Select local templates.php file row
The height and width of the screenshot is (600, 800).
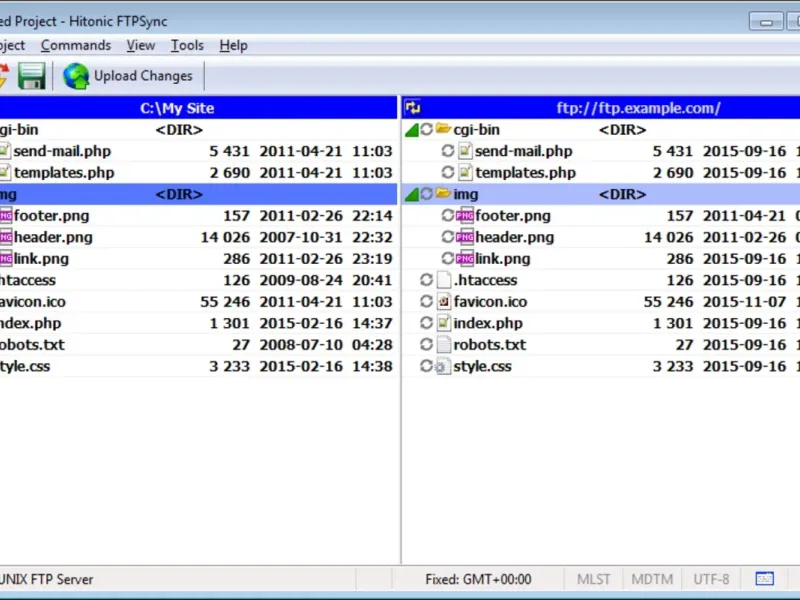(x=198, y=172)
